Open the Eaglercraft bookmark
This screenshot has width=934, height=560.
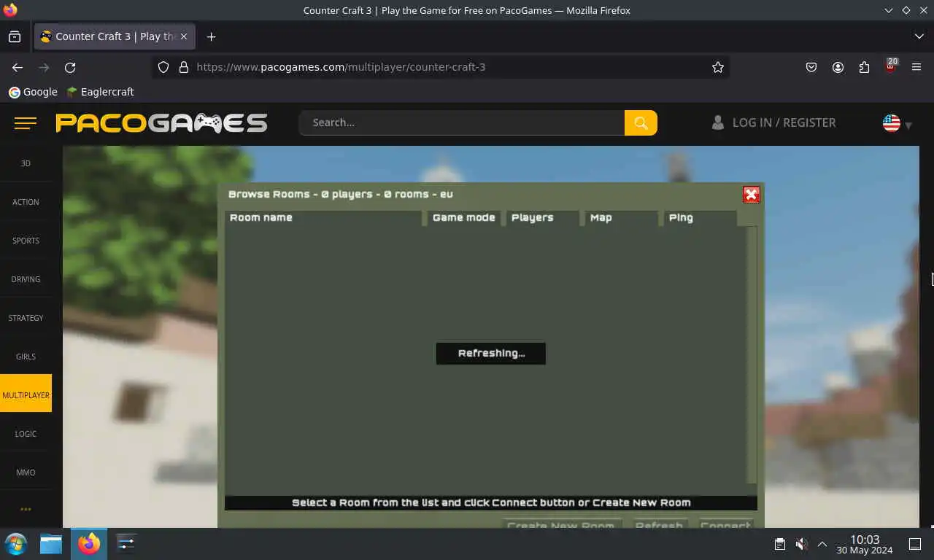(100, 92)
